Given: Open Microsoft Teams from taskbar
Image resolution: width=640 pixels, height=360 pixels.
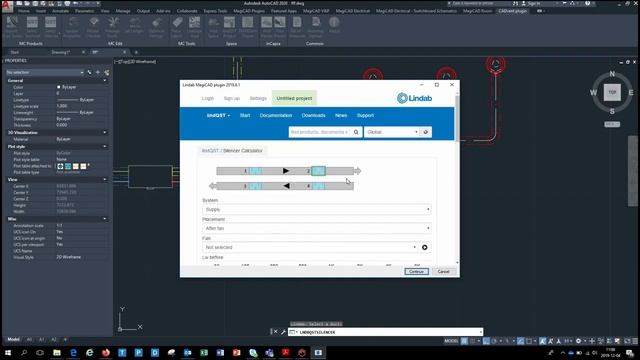Looking at the screenshot, I should 269,353.
